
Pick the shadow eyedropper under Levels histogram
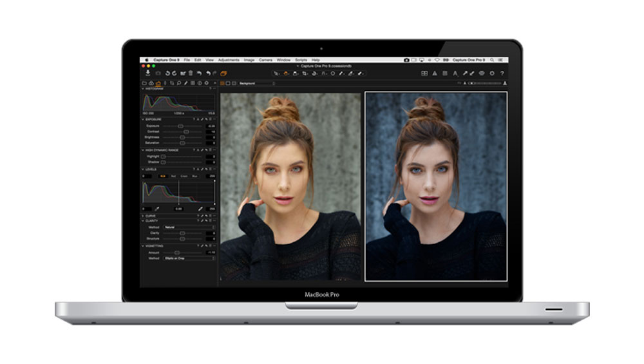click(156, 209)
